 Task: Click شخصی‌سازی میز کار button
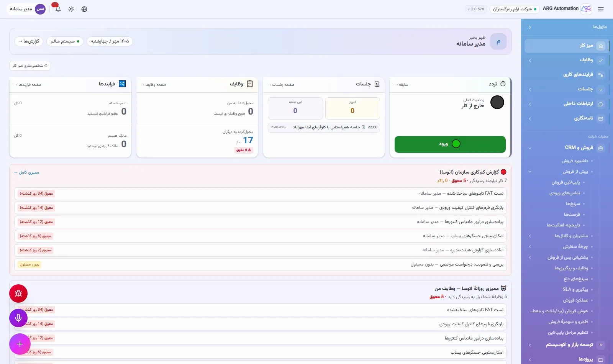coord(30,66)
